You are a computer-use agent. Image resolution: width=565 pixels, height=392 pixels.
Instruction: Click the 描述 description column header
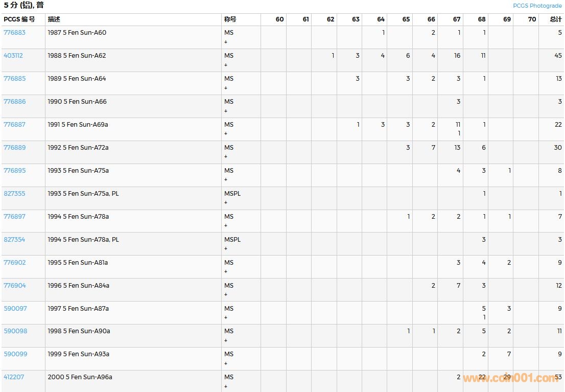pyautogui.click(x=54, y=19)
